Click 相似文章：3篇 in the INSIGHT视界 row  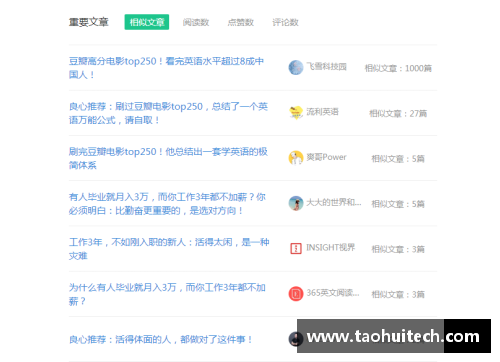coord(398,249)
